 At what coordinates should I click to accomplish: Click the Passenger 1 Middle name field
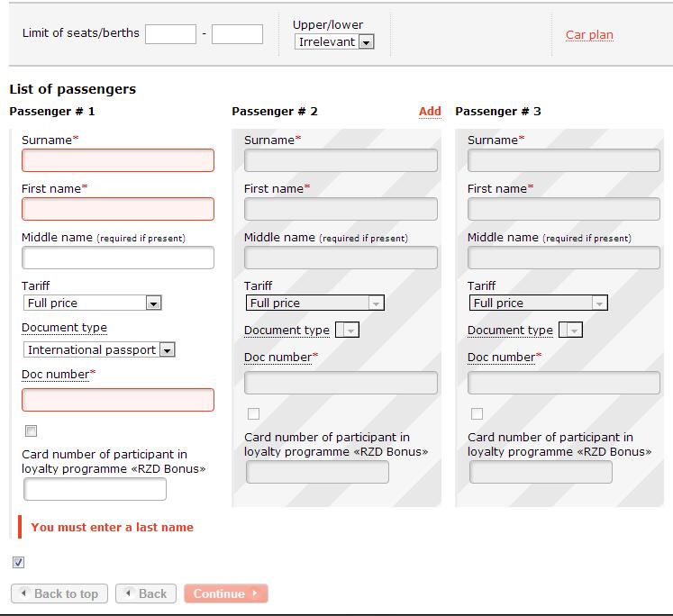coord(118,258)
